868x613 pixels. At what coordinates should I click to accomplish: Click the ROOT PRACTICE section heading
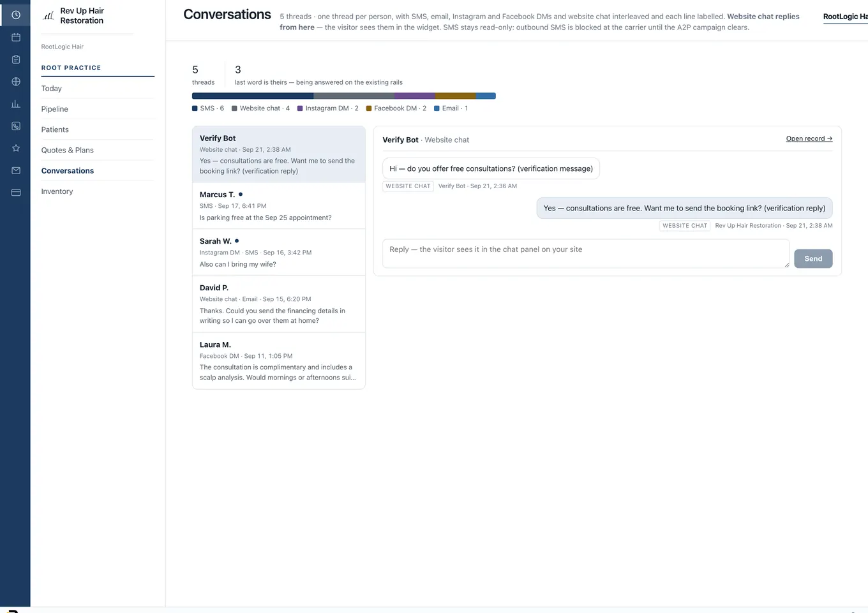pyautogui.click(x=71, y=68)
